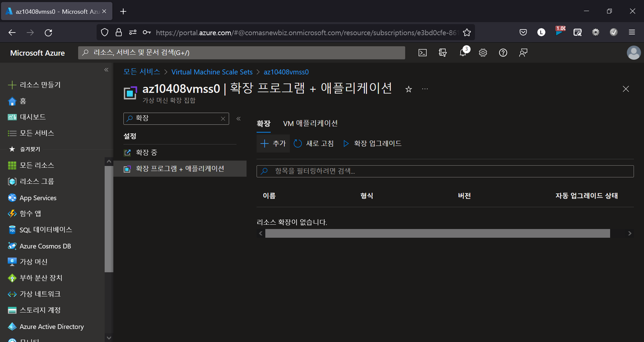Click browser extensions gear icon
This screenshot has width=644, height=342.
(596, 32)
